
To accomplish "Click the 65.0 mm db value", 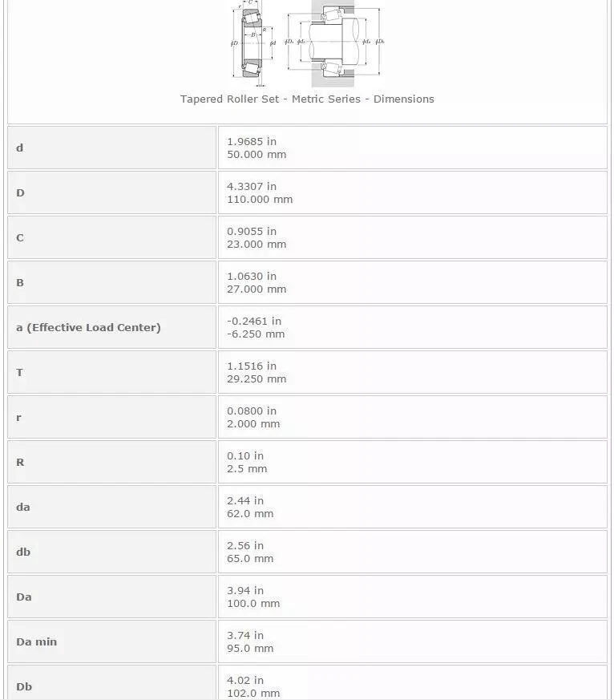I will [x=250, y=559].
